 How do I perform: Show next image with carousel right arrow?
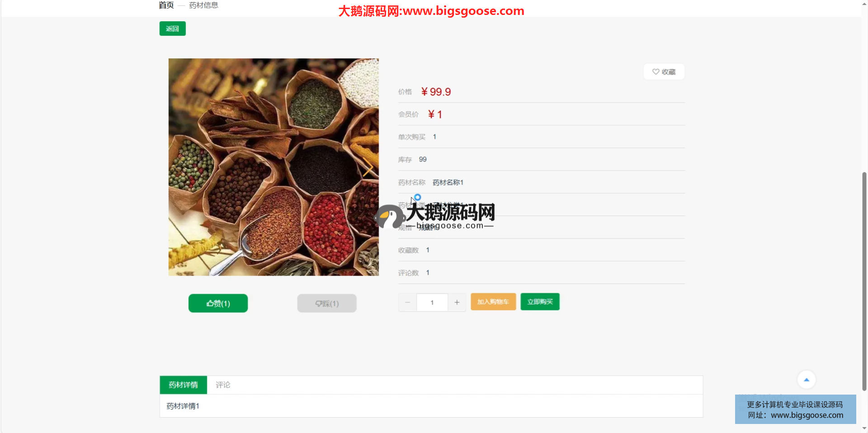tap(368, 167)
